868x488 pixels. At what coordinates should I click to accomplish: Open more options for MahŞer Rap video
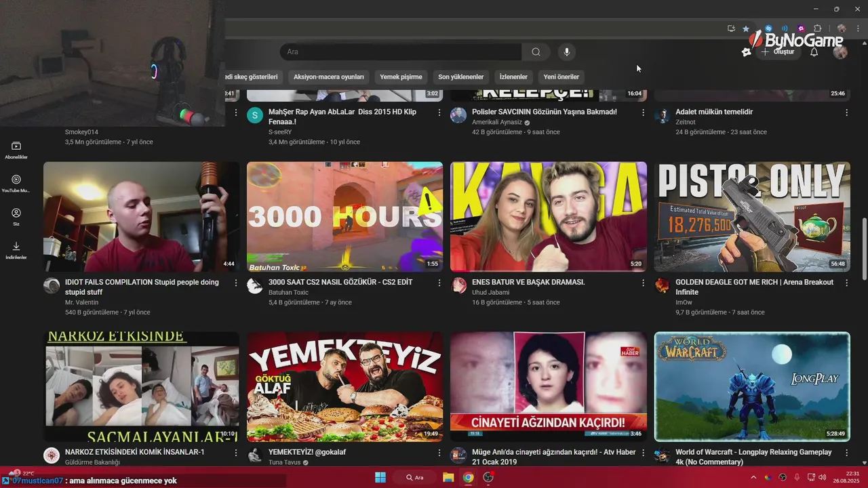[439, 113]
